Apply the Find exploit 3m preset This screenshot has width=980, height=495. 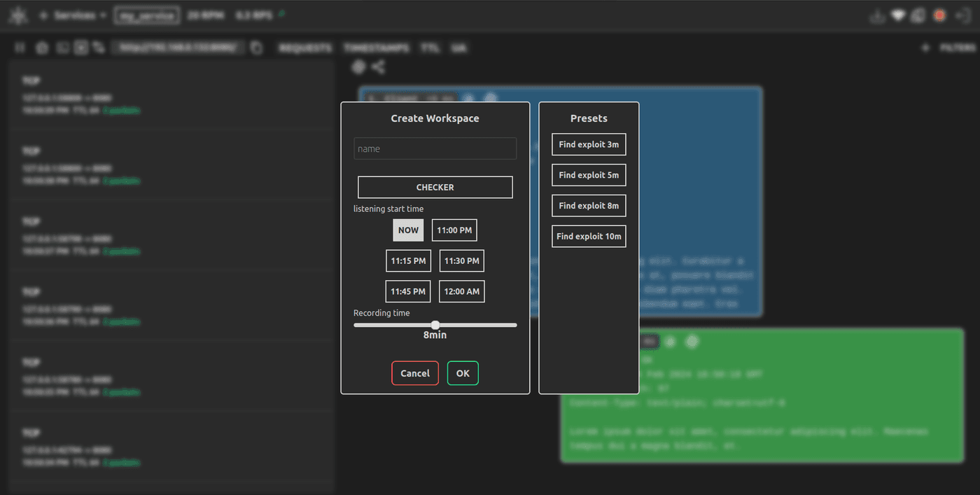pos(589,144)
